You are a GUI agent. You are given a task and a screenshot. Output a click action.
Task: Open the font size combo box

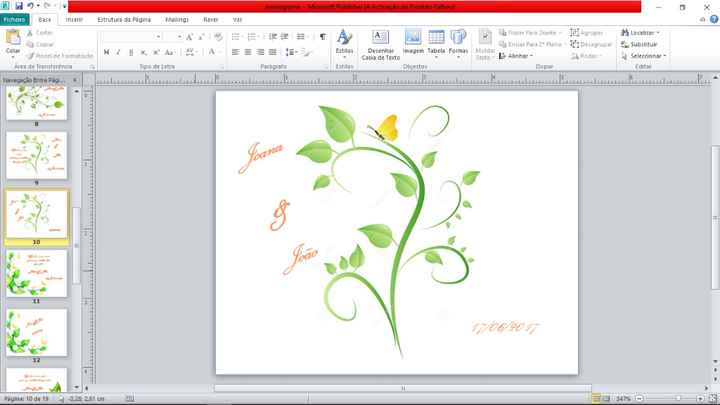[x=173, y=36]
